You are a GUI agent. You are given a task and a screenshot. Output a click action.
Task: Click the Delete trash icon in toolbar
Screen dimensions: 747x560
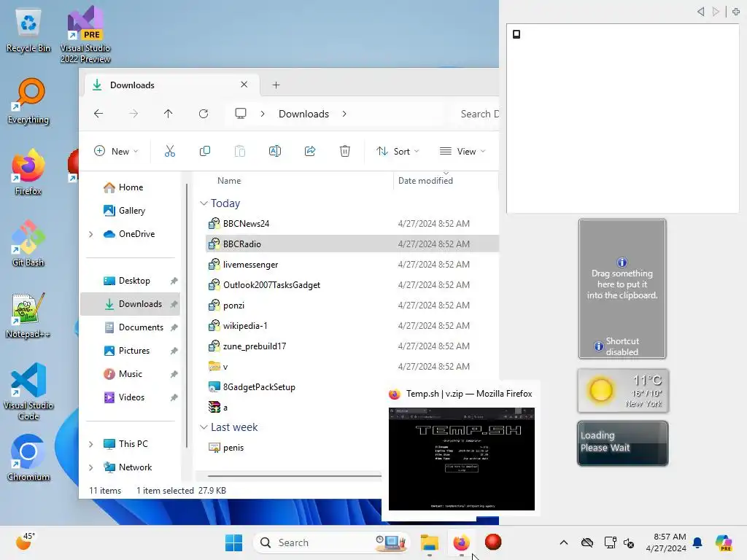345,152
